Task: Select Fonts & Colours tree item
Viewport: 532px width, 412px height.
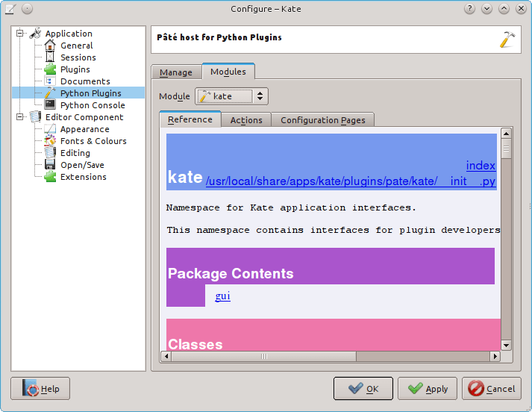Action: pyautogui.click(x=93, y=141)
